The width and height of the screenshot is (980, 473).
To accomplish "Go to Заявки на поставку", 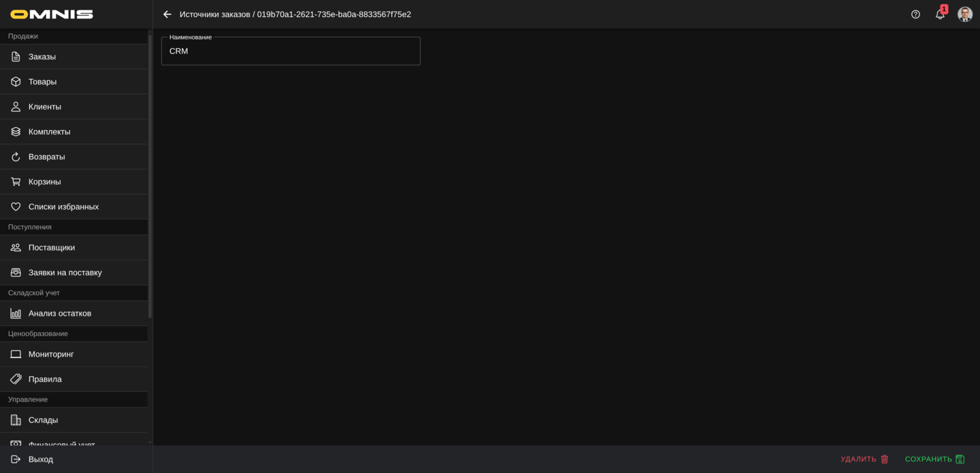I will 65,273.
